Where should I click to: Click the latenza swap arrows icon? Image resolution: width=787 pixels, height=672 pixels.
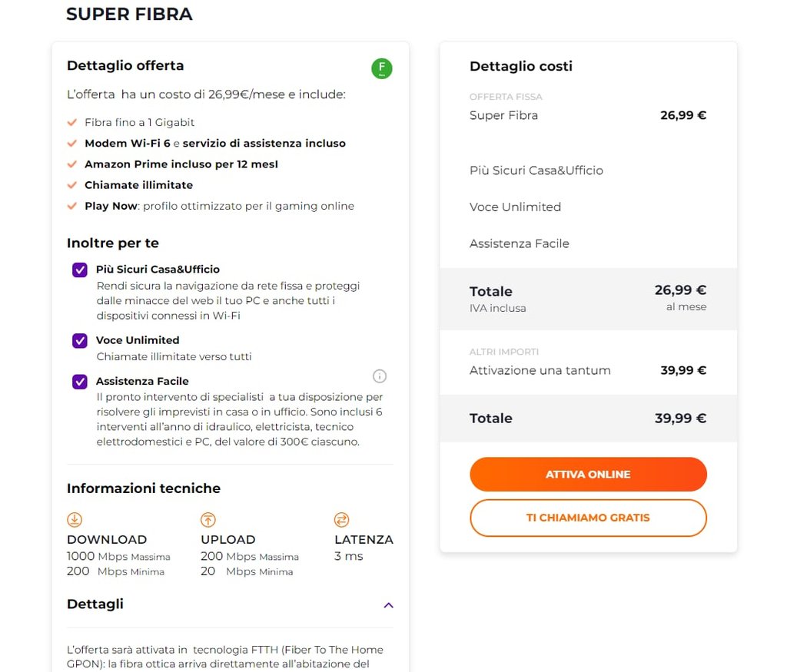pyautogui.click(x=342, y=519)
